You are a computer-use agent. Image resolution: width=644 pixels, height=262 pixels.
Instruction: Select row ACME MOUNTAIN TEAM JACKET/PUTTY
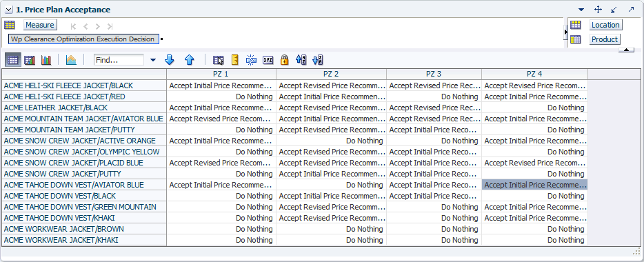click(x=84, y=130)
